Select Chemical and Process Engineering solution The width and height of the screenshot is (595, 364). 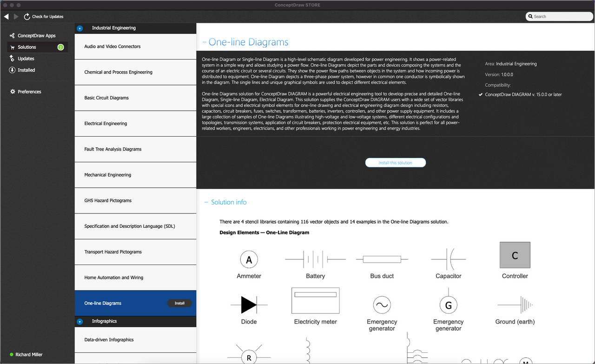(135, 72)
